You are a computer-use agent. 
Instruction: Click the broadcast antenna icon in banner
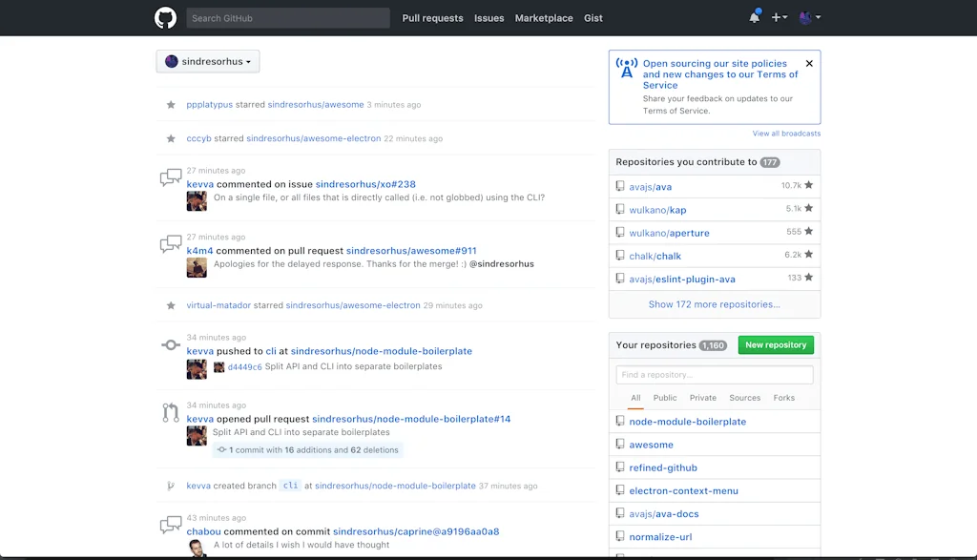pyautogui.click(x=626, y=69)
